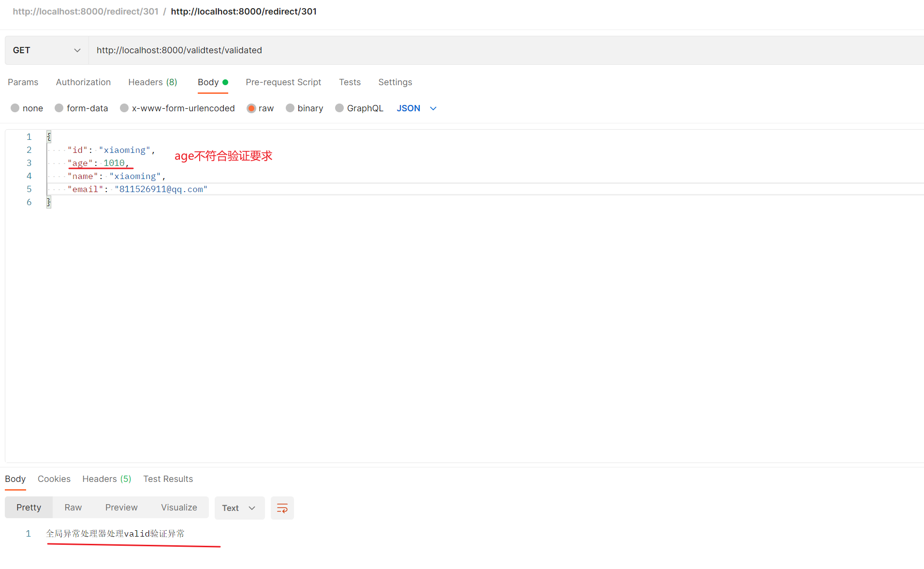
Task: Open response Headers (5) tab
Action: click(107, 479)
